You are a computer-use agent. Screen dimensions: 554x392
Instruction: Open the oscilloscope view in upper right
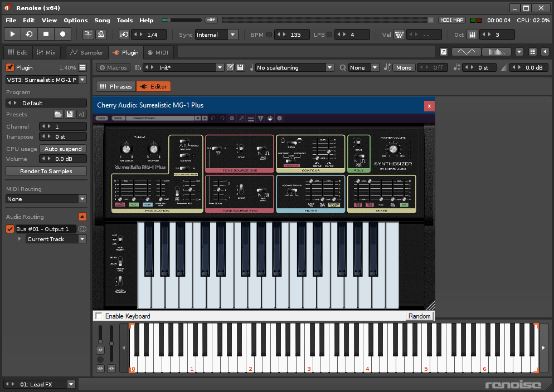[466, 52]
